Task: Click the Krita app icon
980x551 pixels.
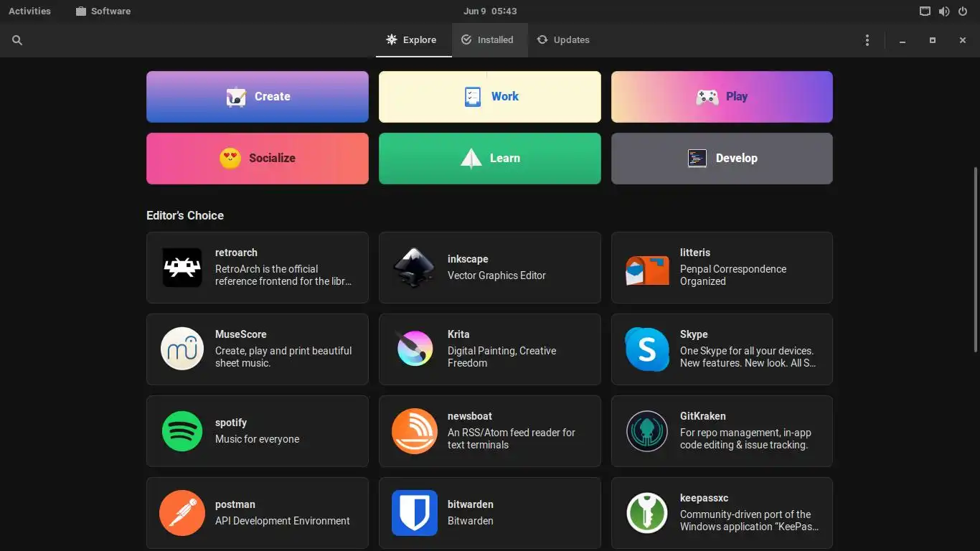Action: [x=415, y=349]
